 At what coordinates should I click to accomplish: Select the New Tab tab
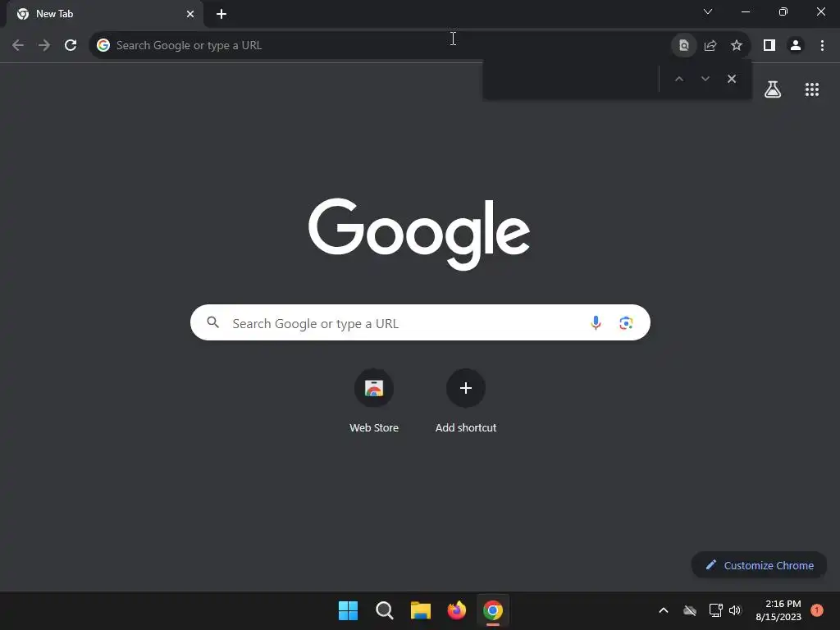[105, 14]
